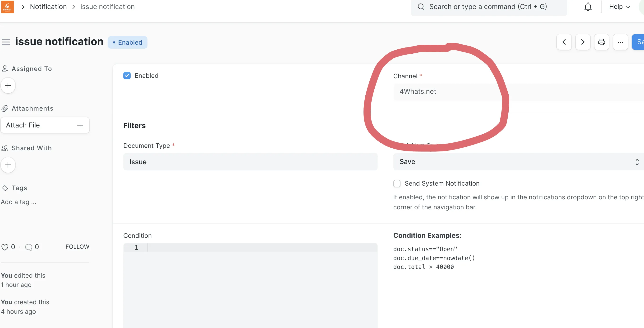This screenshot has height=328, width=644.
Task: Print this notification document
Action: (601, 42)
